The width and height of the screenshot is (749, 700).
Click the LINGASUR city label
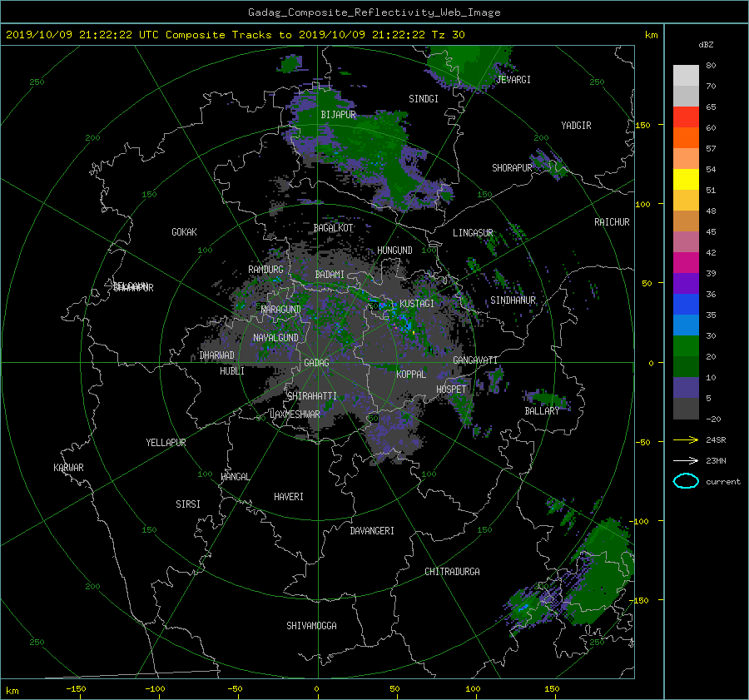click(473, 233)
